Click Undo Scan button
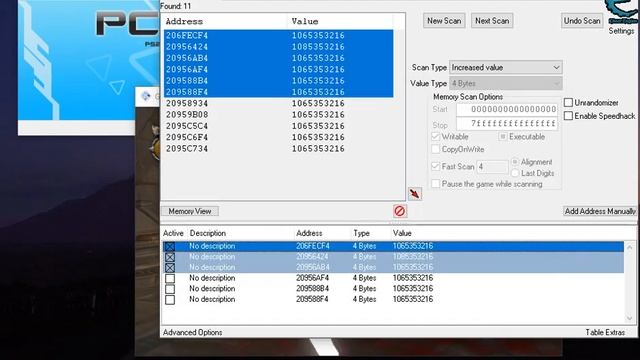The width and height of the screenshot is (640, 360). (x=582, y=21)
